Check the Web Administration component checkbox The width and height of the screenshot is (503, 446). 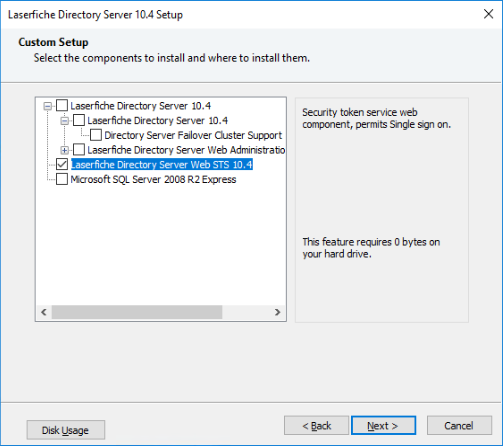[x=79, y=150]
